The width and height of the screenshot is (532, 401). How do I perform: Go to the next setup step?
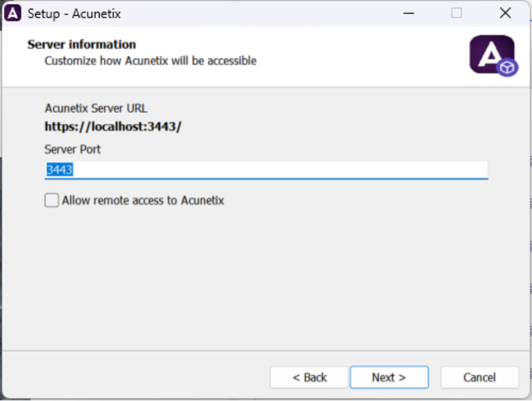[389, 377]
